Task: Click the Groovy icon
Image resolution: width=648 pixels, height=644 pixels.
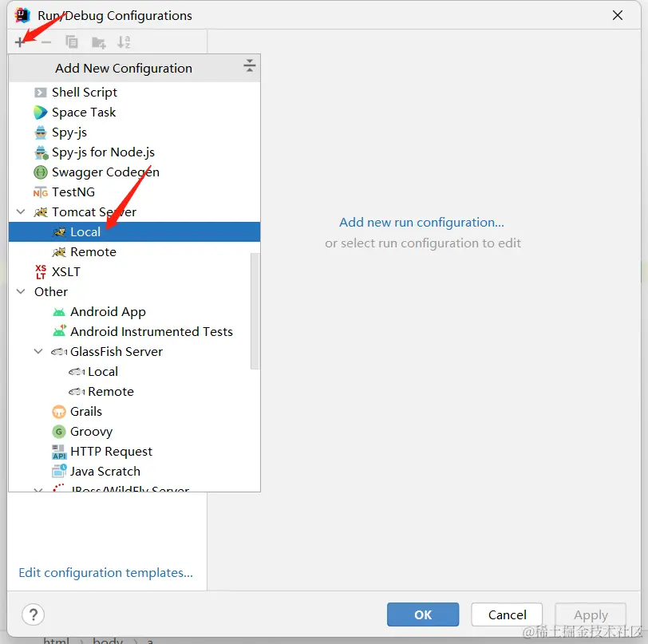Action: coord(59,432)
